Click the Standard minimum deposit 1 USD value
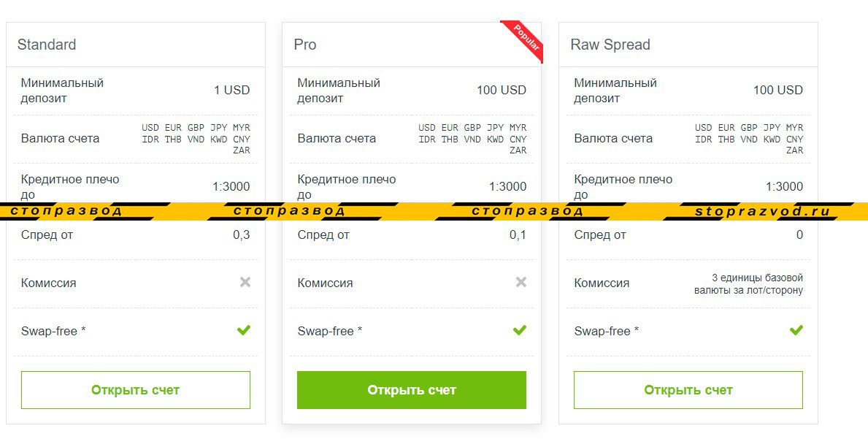Viewport: 868px width, 439px height. pyautogui.click(x=231, y=91)
